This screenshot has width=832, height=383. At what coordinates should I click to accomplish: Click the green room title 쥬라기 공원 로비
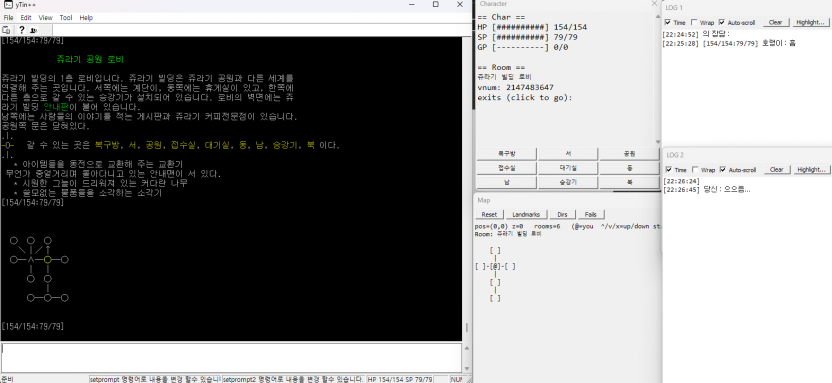point(90,60)
